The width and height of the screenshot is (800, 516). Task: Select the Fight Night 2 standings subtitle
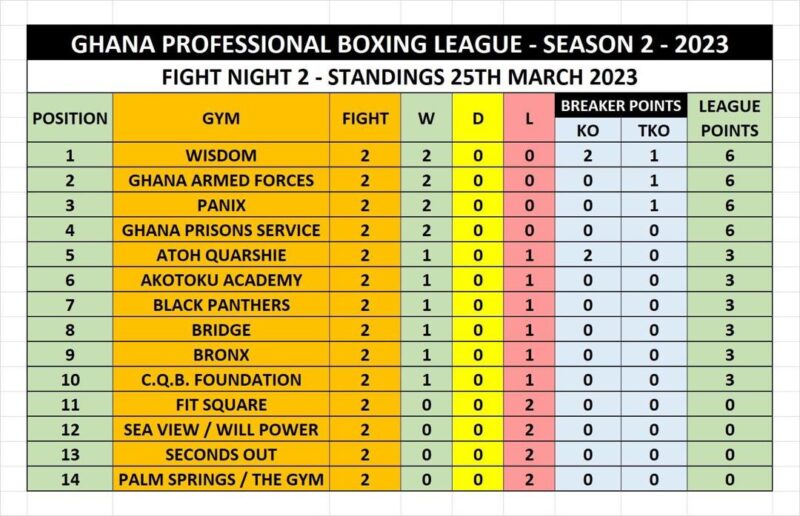tap(399, 77)
